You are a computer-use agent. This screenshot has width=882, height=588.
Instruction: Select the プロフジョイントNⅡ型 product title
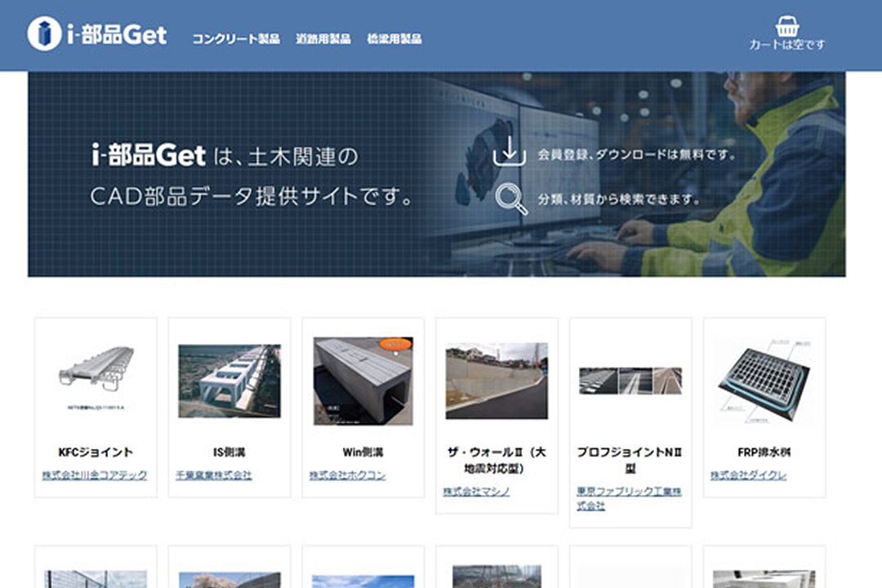tap(630, 460)
